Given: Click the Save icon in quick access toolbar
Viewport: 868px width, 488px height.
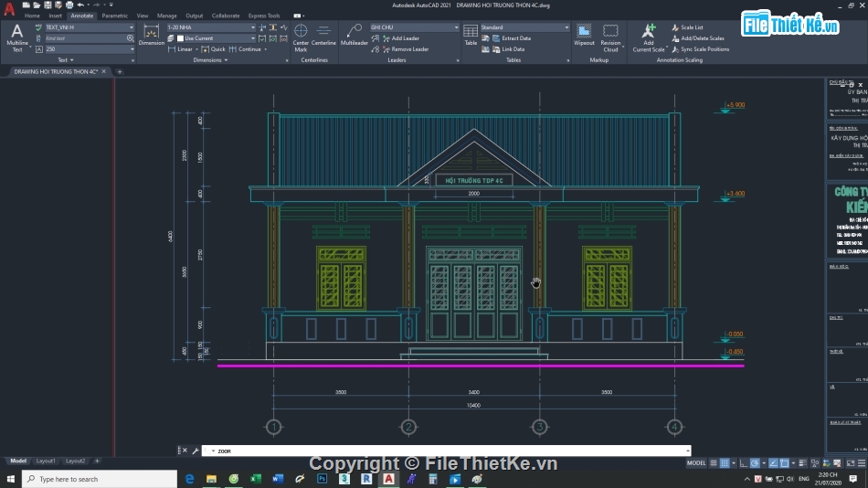Looking at the screenshot, I should pyautogui.click(x=48, y=5).
